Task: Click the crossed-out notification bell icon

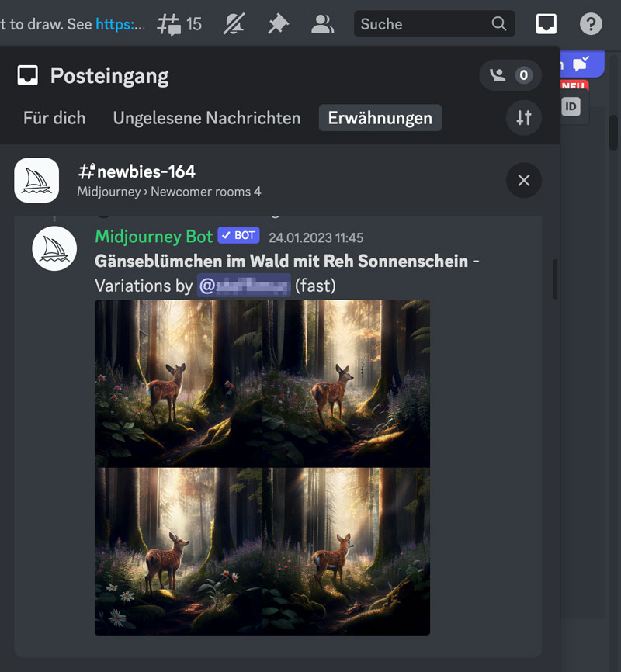Action: point(234,23)
